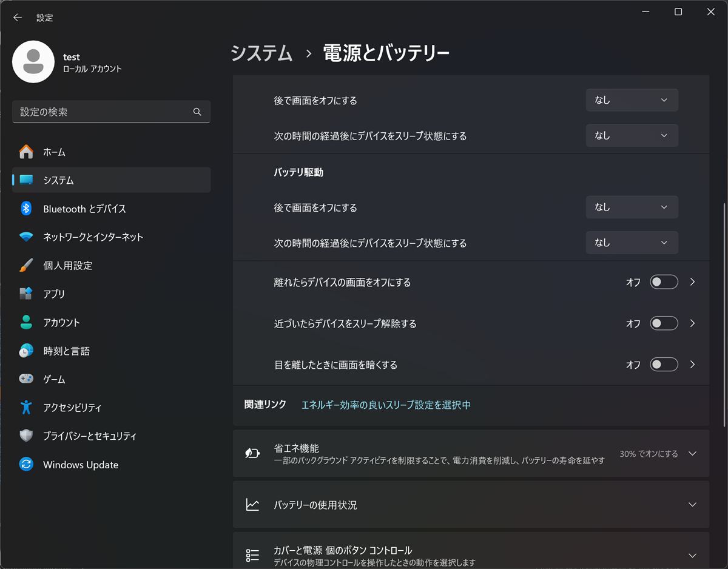Viewport: 728px width, 569px height.
Task: Click the Gaming controller icon
Action: (26, 379)
